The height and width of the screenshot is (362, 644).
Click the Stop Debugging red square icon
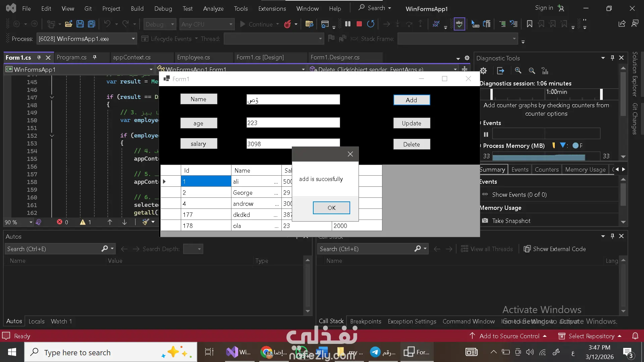point(359,24)
